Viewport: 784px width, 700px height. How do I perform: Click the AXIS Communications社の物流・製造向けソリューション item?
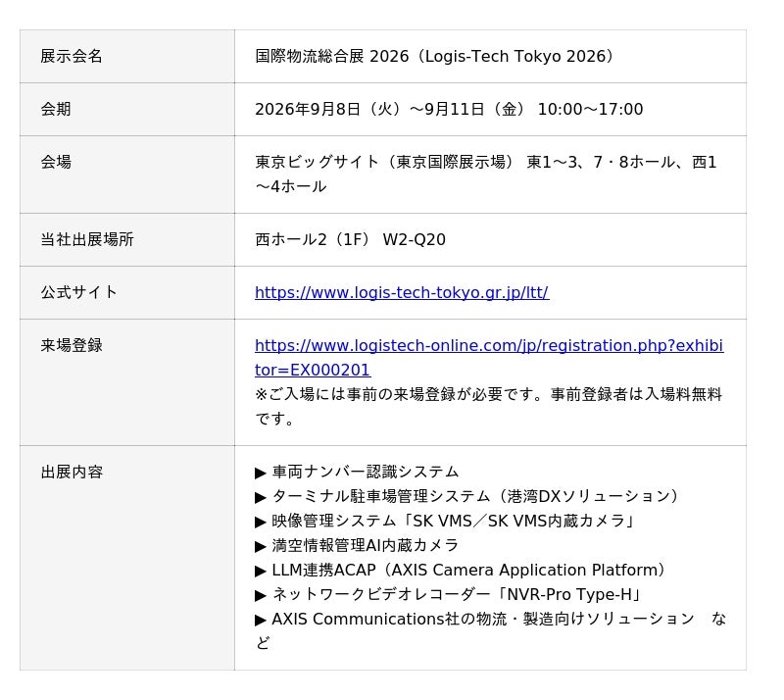coord(491,631)
